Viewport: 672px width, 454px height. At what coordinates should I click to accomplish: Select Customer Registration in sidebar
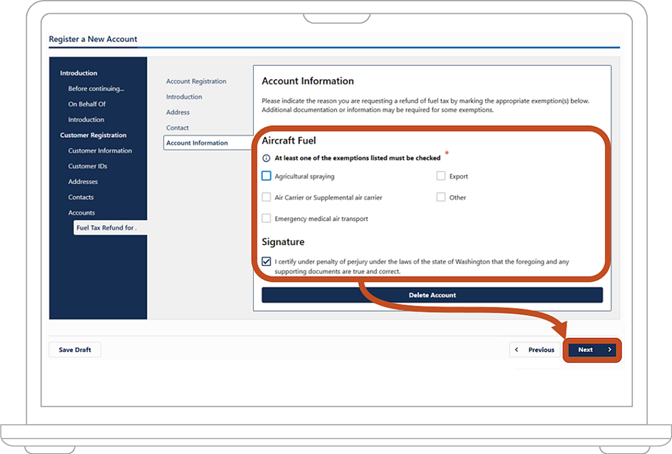coord(93,135)
